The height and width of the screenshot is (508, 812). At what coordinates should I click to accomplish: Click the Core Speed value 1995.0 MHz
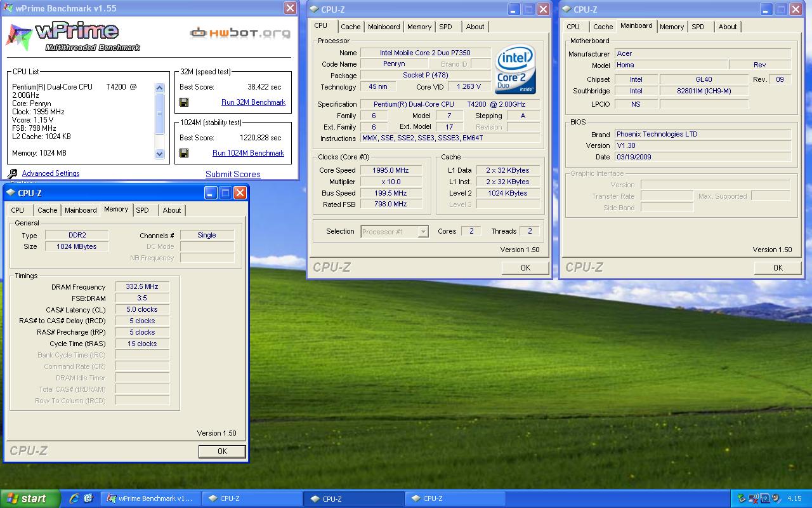click(391, 170)
